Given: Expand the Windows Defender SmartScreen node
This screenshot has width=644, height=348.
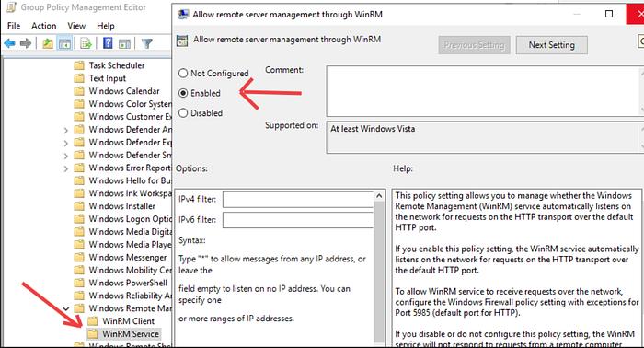Looking at the screenshot, I should (x=65, y=156).
